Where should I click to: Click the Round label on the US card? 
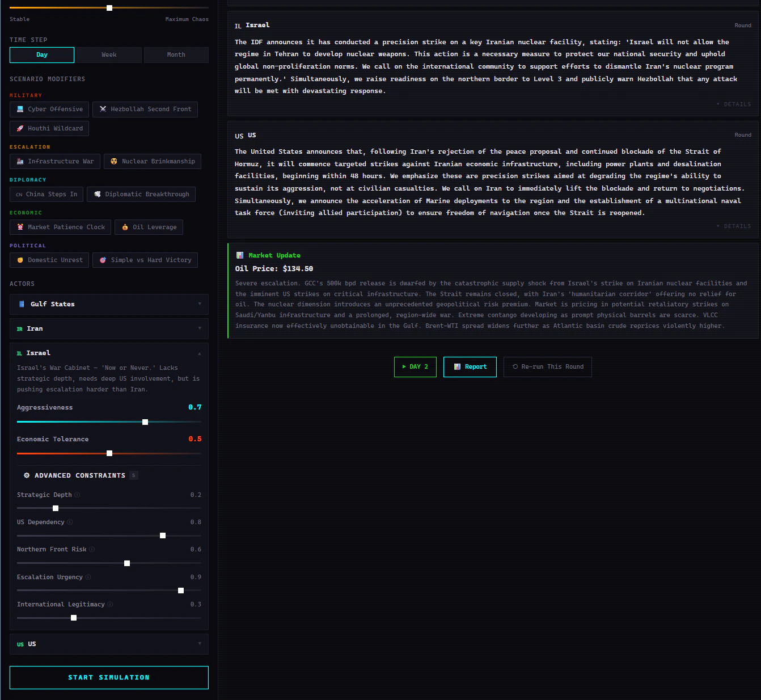(x=743, y=135)
